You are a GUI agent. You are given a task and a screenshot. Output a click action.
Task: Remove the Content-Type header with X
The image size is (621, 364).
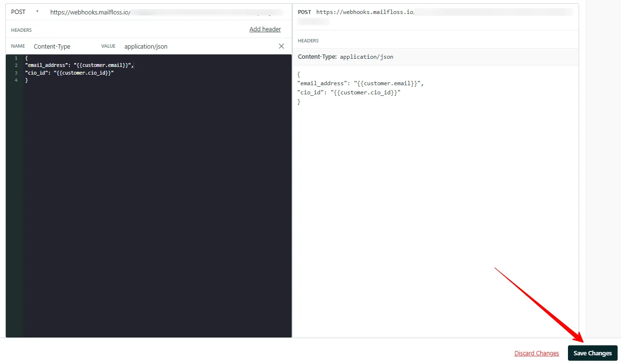point(282,46)
